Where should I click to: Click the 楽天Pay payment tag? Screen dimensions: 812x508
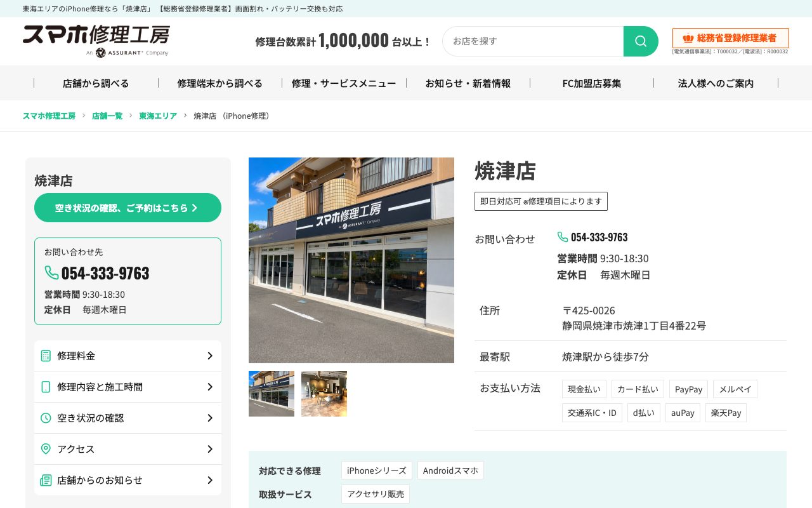point(726,413)
